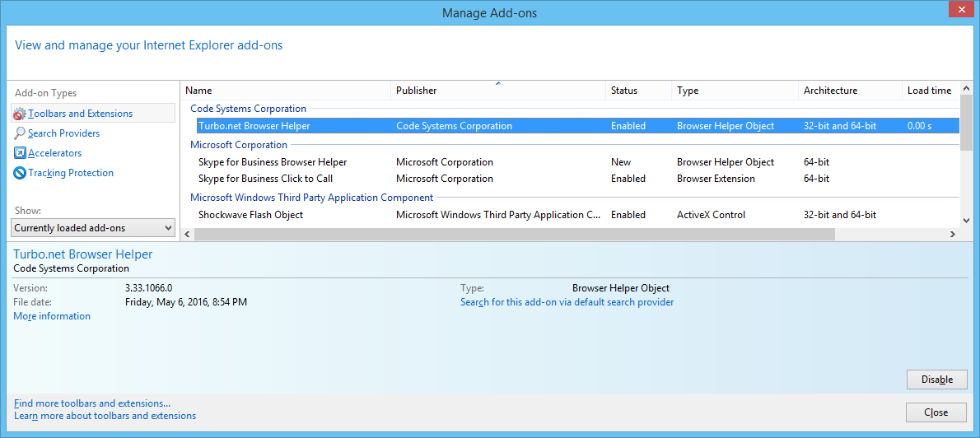Open the More information link
The width and height of the screenshot is (980, 438).
pos(52,316)
